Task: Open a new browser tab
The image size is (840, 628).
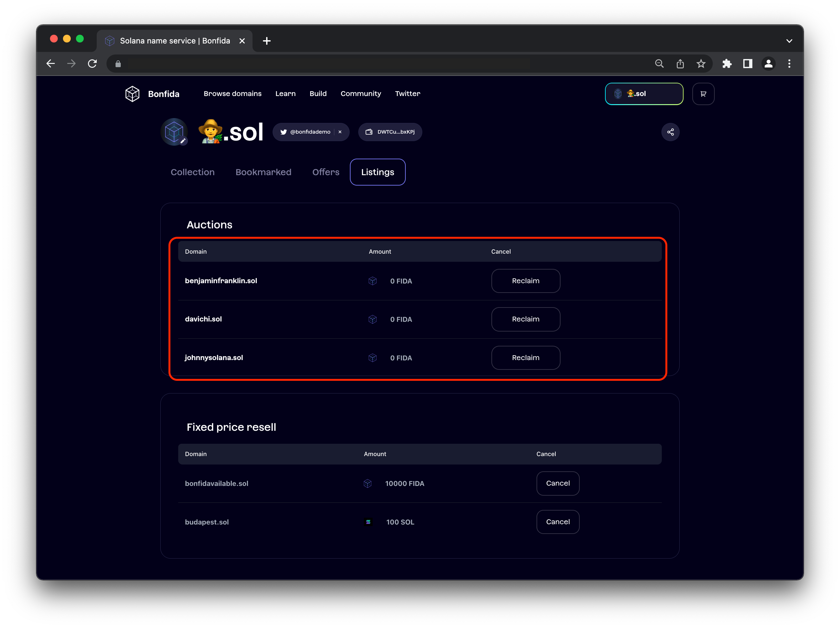Action: tap(266, 41)
